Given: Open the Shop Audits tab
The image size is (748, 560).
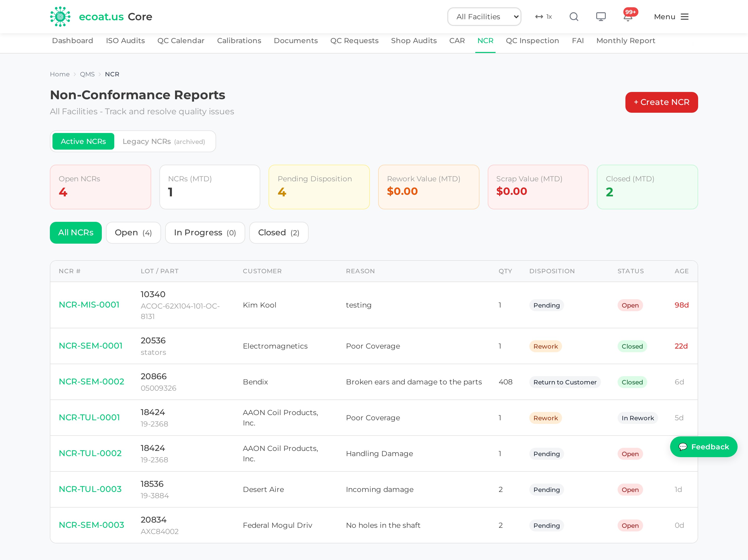Looking at the screenshot, I should click(x=414, y=41).
